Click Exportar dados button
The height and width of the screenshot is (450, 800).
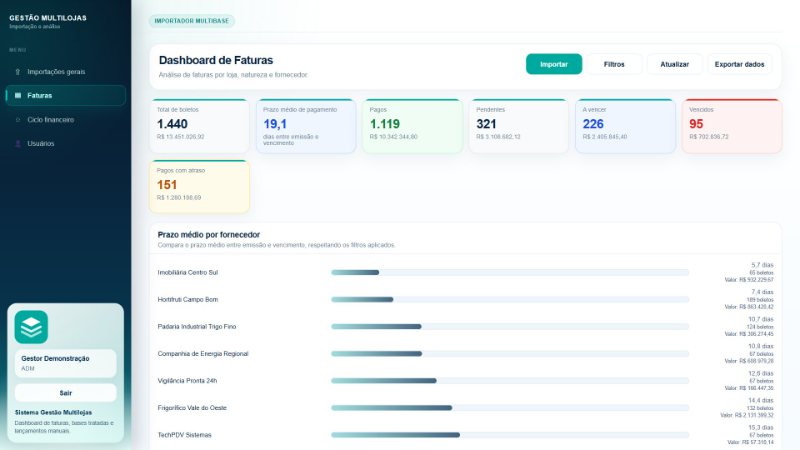[739, 64]
